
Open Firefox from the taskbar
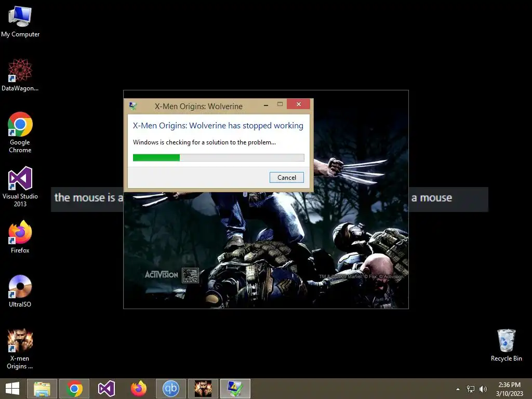138,389
